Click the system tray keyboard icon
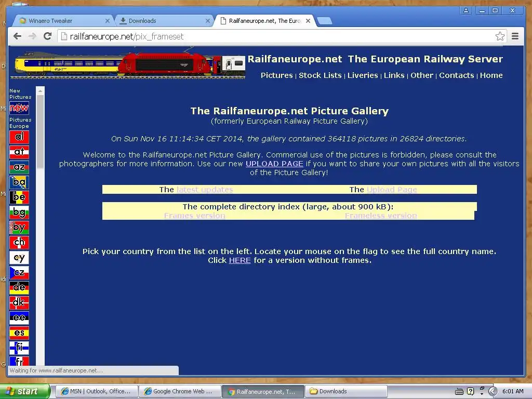Viewport: 532px width, 399px height. coord(459,392)
